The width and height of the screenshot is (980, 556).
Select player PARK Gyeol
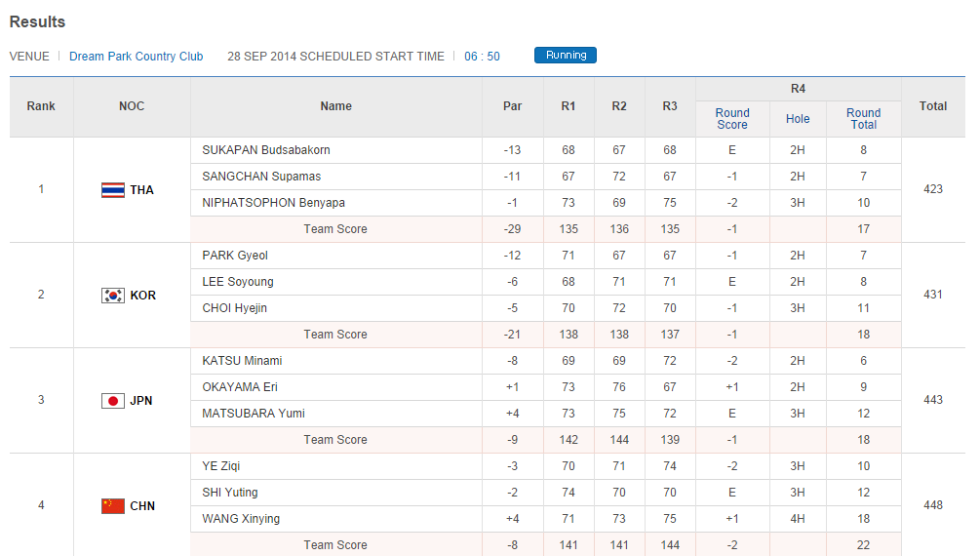[235, 256]
